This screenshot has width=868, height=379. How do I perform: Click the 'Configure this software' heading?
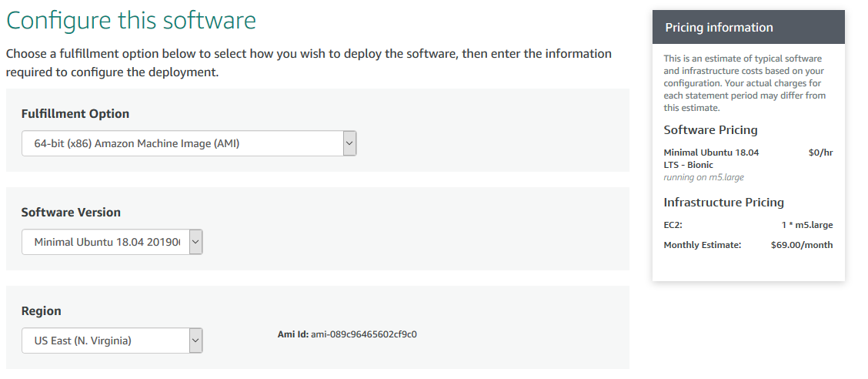pos(131,21)
